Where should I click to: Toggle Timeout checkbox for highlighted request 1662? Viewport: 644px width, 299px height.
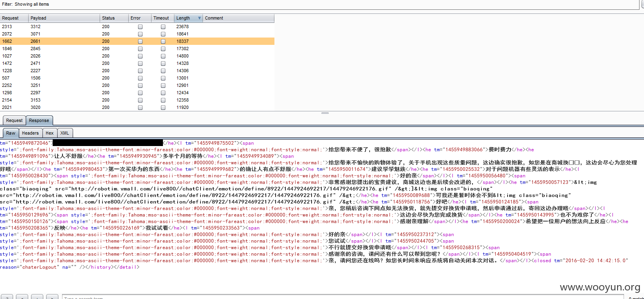[x=163, y=41]
